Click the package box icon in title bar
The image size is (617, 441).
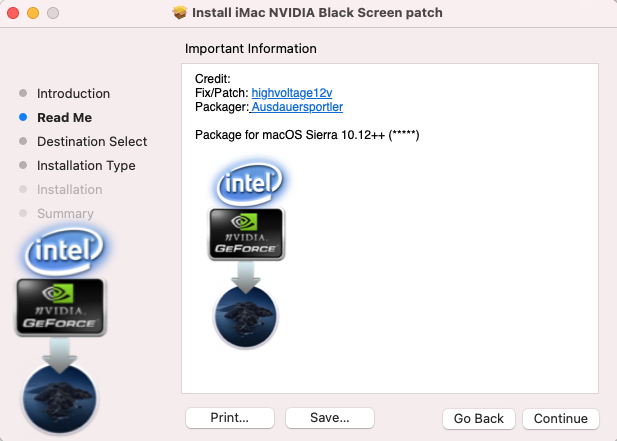tap(180, 13)
